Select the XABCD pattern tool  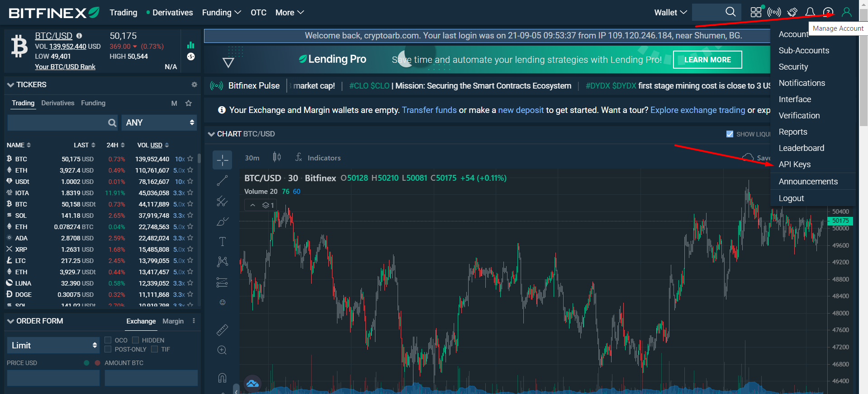click(x=222, y=262)
